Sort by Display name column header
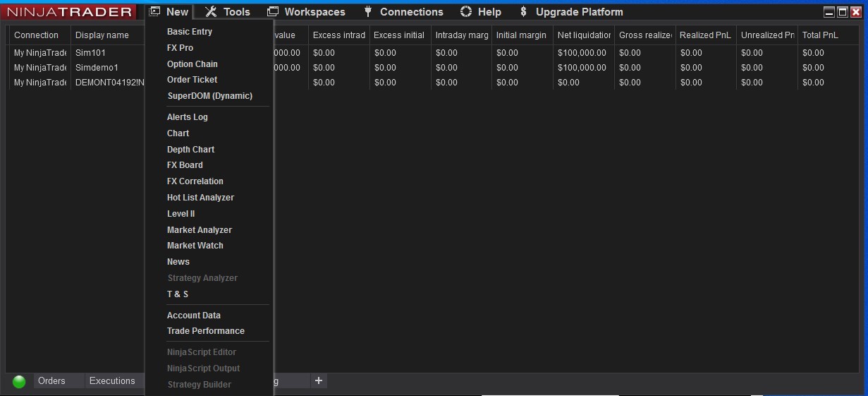The width and height of the screenshot is (868, 396). point(108,35)
